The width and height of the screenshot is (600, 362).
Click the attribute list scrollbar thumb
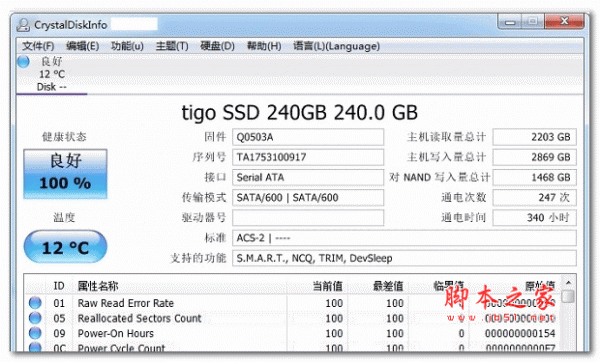pyautogui.click(x=568, y=296)
